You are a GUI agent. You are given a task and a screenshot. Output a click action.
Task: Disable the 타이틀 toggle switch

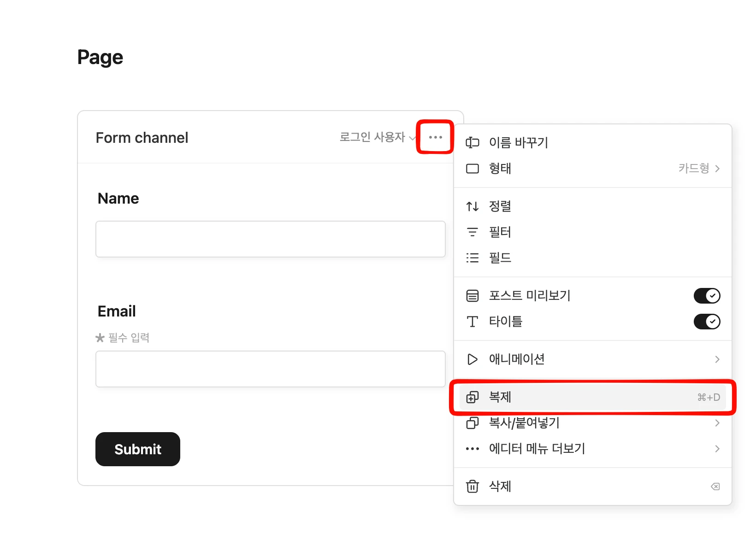click(x=707, y=322)
